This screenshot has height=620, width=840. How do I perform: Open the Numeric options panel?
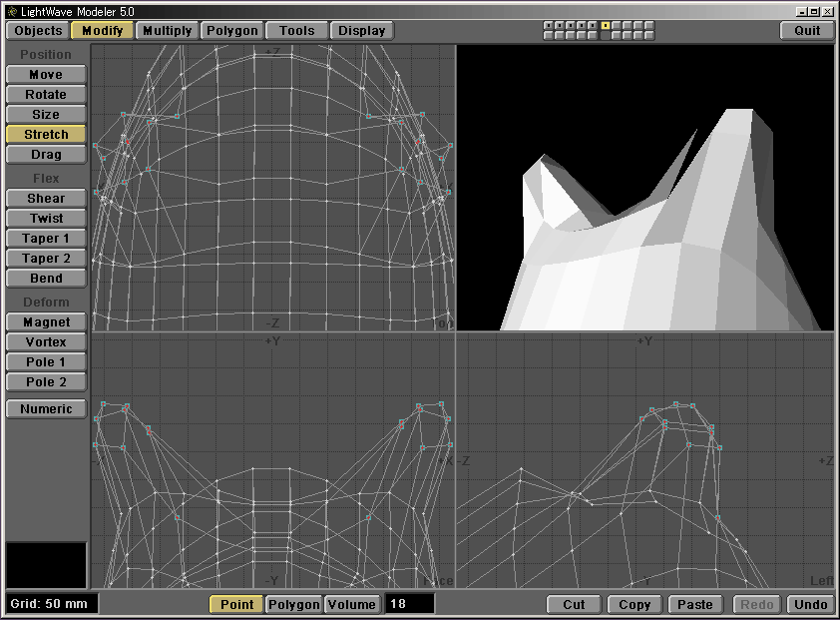pos(46,409)
